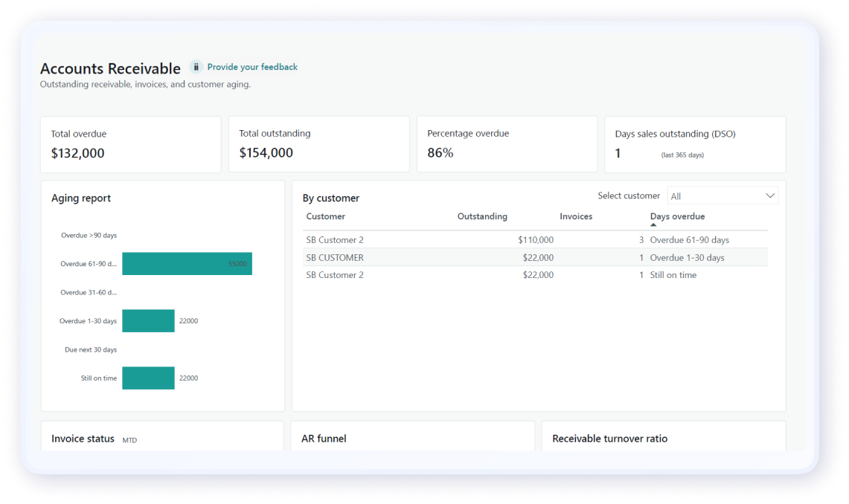Click the Days overdue column header
Image resolution: width=849 pixels, height=504 pixels.
click(x=677, y=216)
